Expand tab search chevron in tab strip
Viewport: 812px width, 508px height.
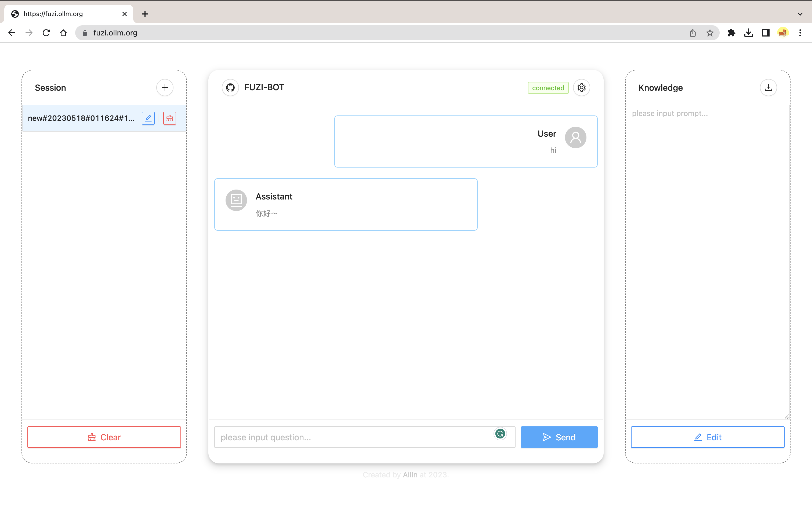800,14
